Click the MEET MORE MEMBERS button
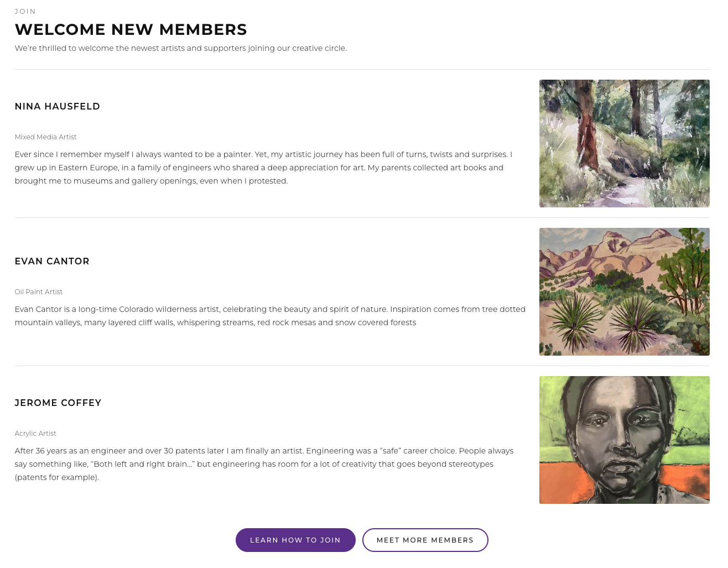This screenshot has height=568, width=728. 425,540
